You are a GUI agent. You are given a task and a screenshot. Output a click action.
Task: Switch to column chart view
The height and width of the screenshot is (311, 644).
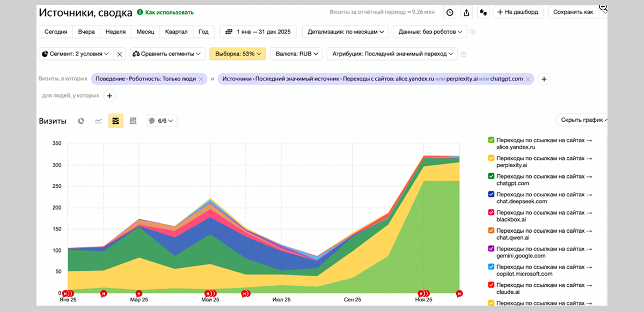(x=133, y=121)
